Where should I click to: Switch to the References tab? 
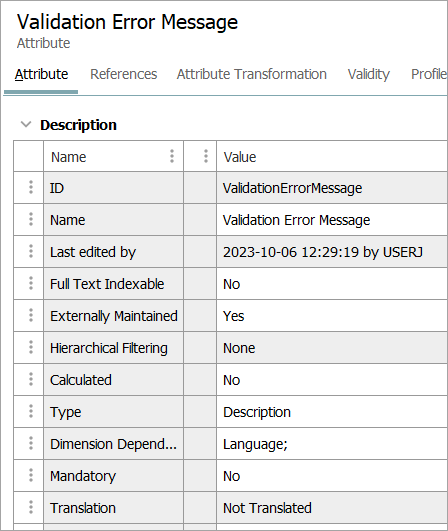(124, 74)
